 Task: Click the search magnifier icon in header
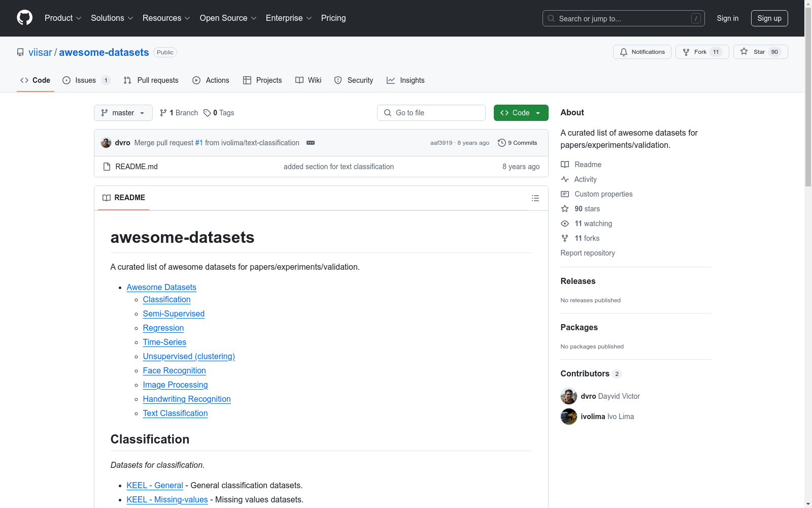coord(551,18)
